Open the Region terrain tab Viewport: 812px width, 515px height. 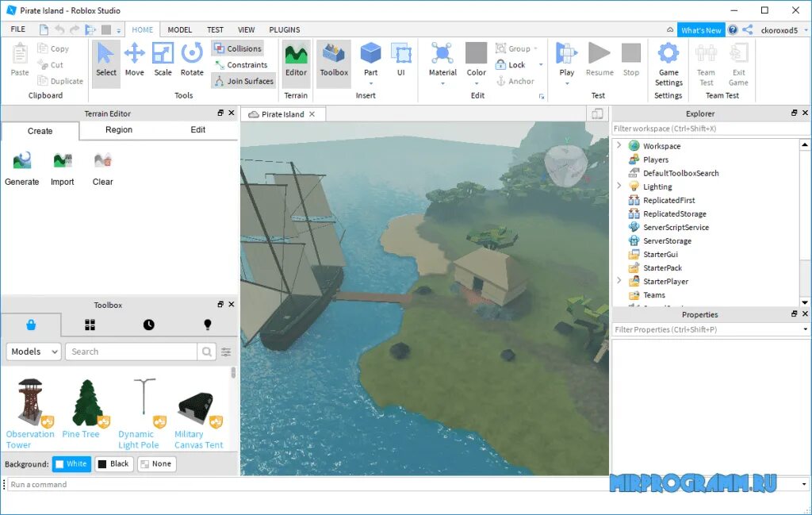[119, 129]
